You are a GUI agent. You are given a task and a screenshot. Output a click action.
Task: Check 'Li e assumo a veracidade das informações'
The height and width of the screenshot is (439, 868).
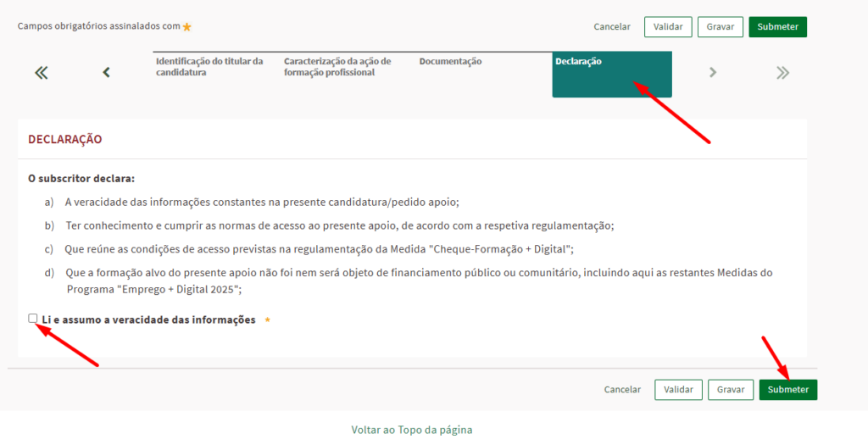point(33,319)
